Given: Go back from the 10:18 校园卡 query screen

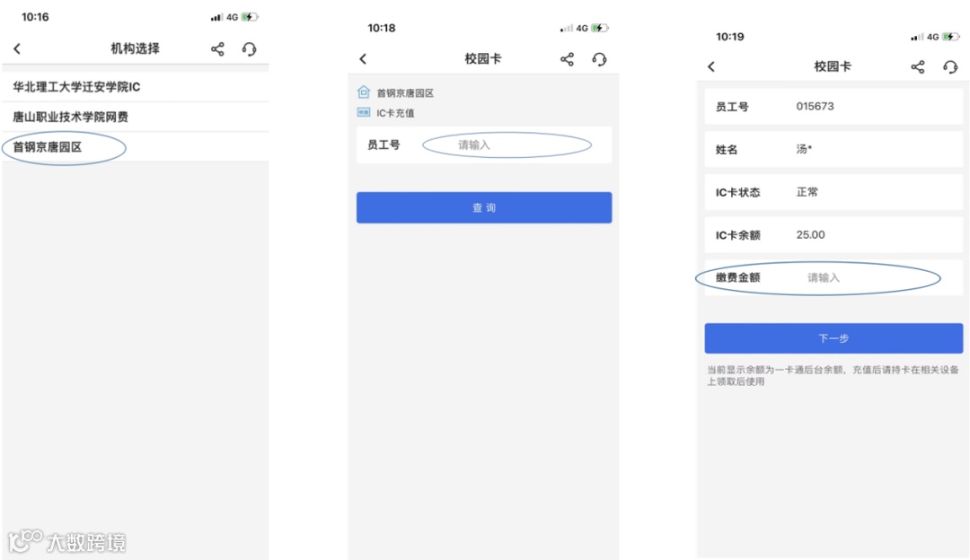Looking at the screenshot, I should coord(363,58).
